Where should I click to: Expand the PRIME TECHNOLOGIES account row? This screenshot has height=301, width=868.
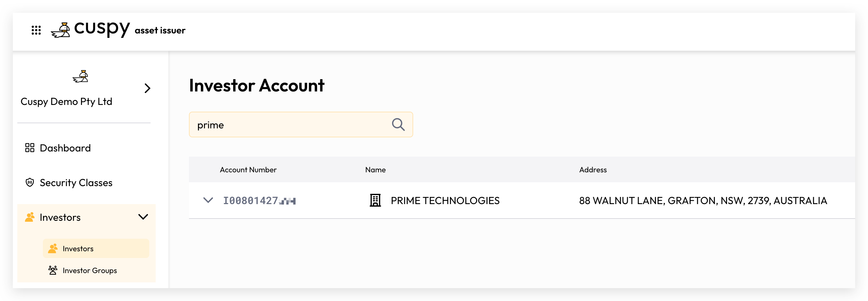click(208, 201)
